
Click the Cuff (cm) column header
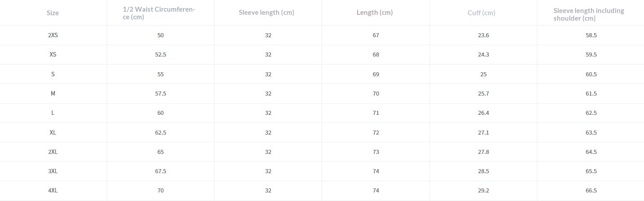[481, 13]
